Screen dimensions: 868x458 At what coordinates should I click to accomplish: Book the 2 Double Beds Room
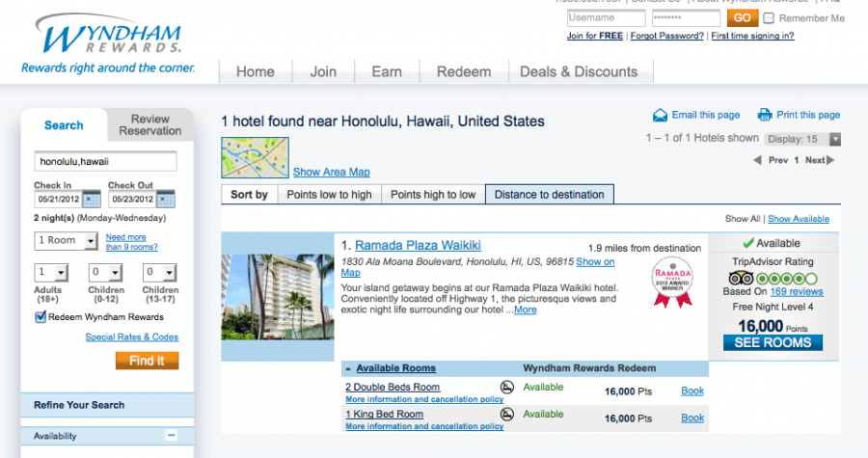tap(692, 391)
